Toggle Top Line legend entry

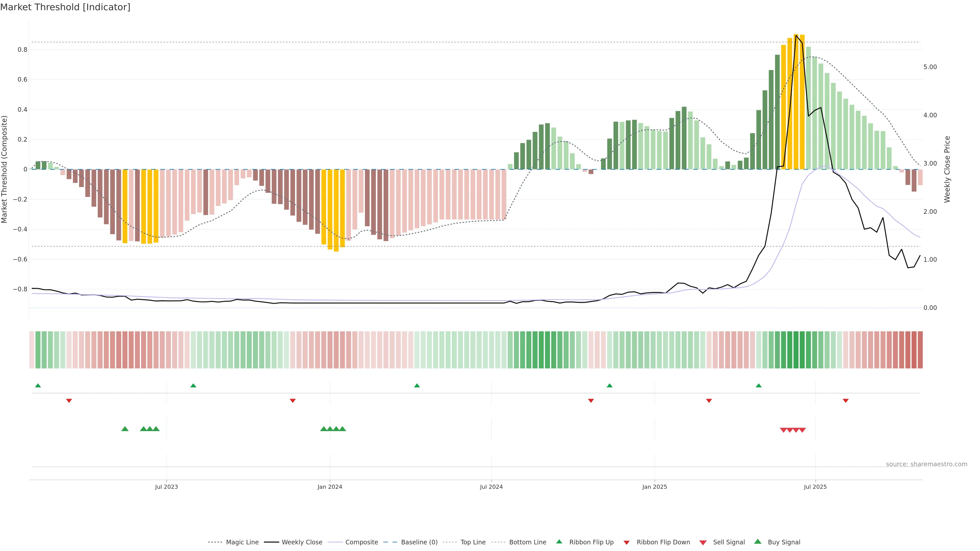point(473,542)
